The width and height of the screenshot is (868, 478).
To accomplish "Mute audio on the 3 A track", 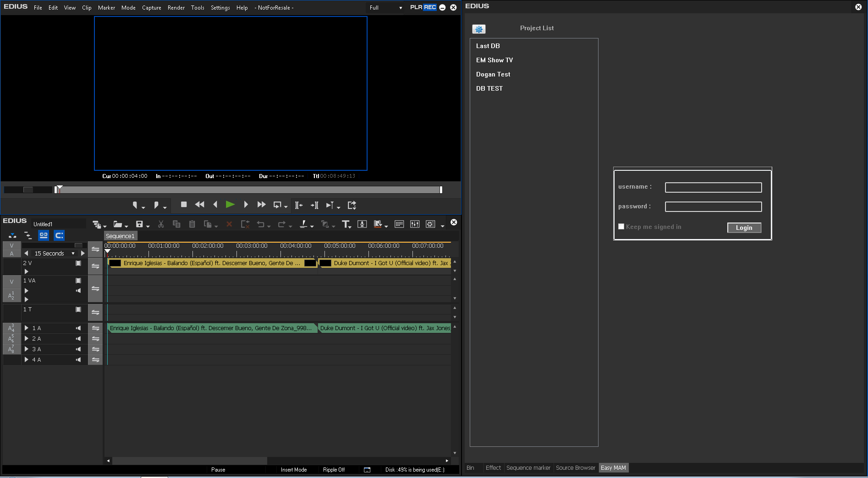I will [78, 349].
